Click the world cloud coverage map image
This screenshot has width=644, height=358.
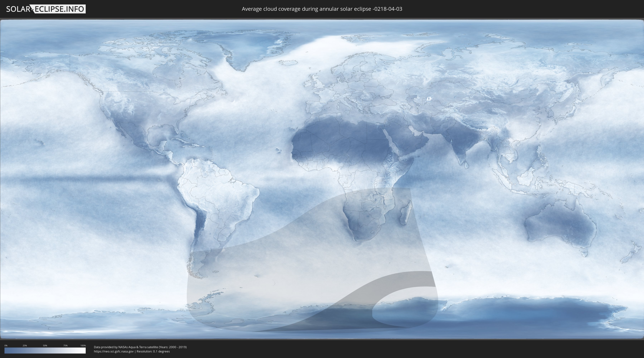[x=322, y=179]
